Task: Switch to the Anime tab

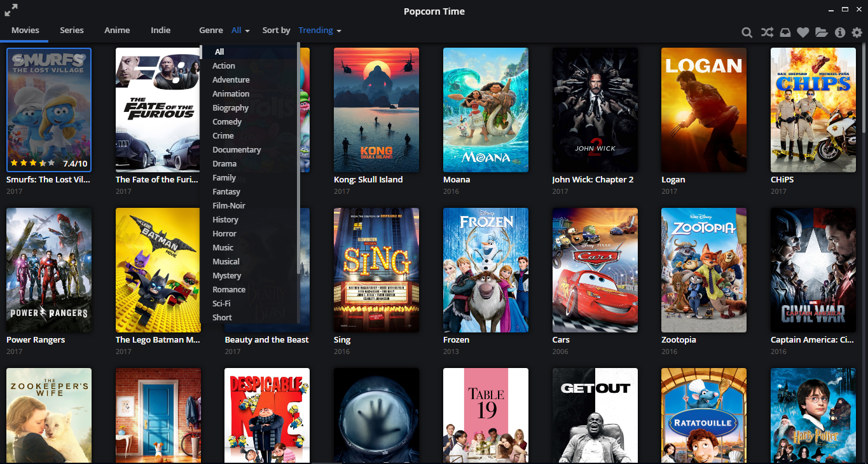Action: tap(117, 30)
